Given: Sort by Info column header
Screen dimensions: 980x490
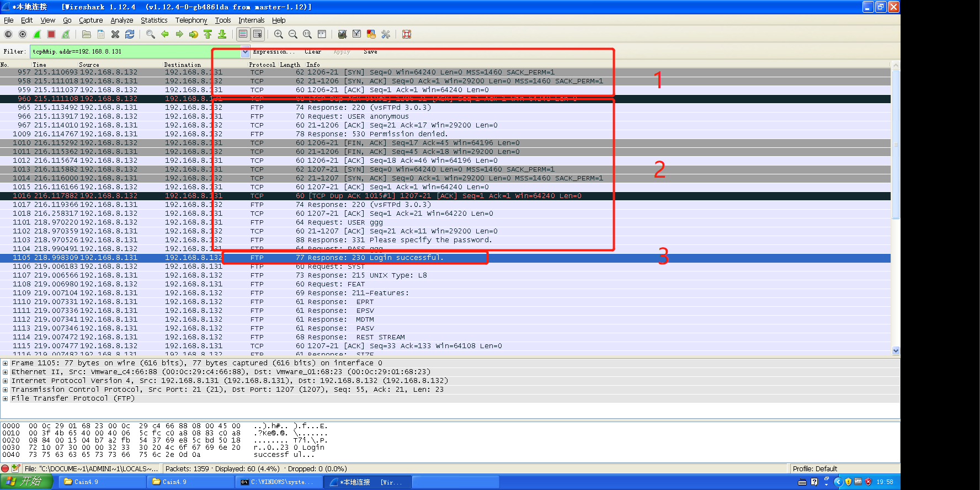Looking at the screenshot, I should (x=313, y=65).
